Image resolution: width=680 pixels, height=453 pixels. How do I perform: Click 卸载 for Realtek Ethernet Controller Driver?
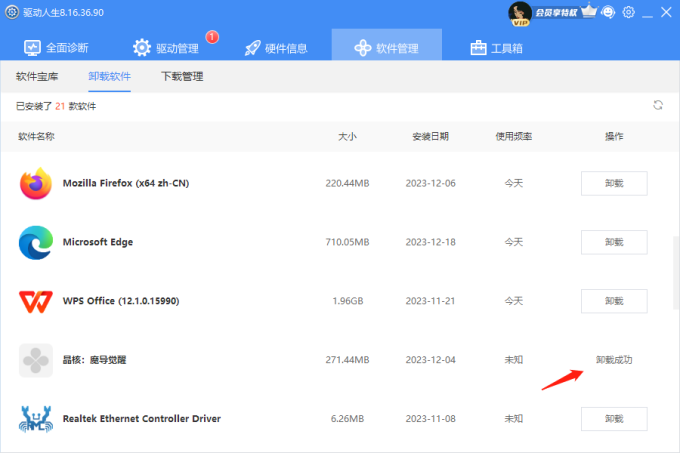(613, 418)
